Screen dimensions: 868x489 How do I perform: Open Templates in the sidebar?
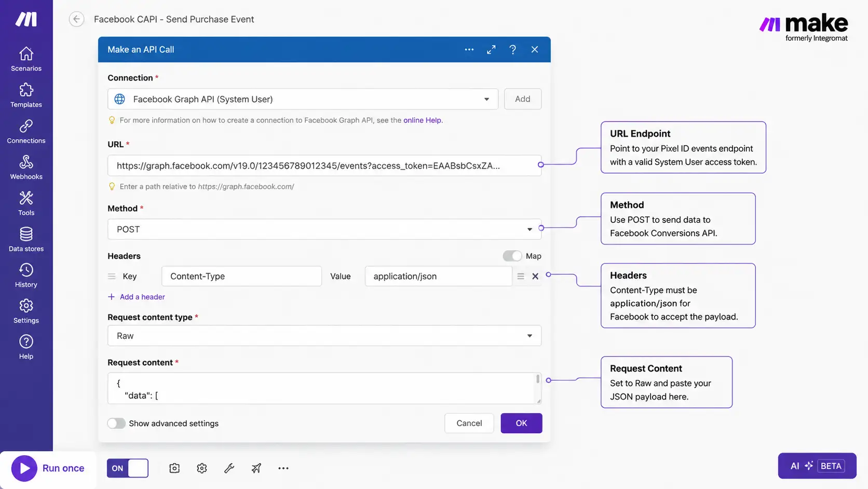pos(26,95)
